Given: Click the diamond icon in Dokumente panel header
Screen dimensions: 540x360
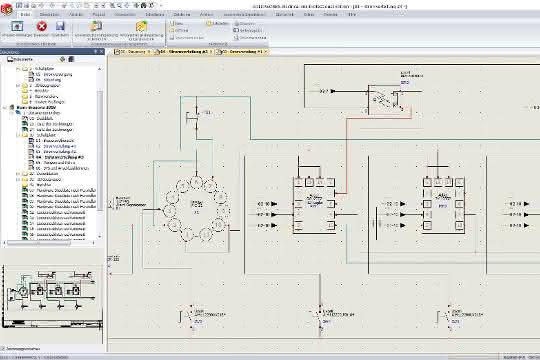Looking at the screenshot, I should click(62, 59).
